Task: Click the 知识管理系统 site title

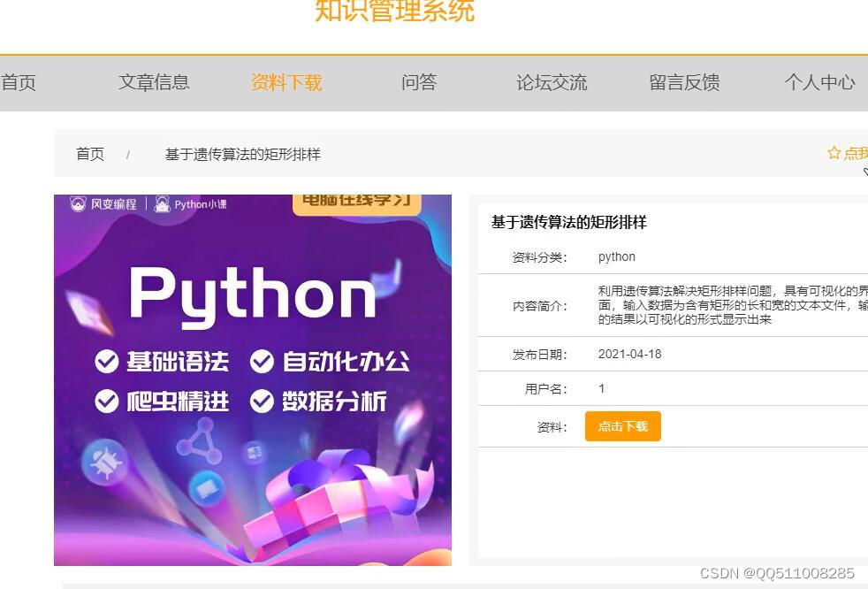Action: pos(395,11)
